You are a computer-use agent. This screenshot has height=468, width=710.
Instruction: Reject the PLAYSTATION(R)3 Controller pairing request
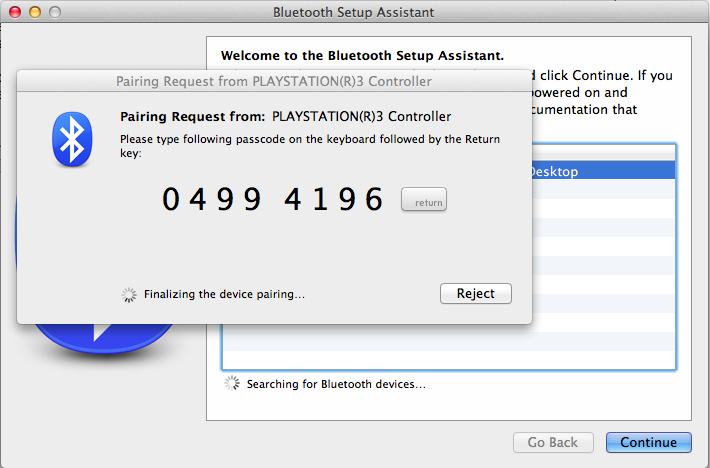(x=476, y=294)
